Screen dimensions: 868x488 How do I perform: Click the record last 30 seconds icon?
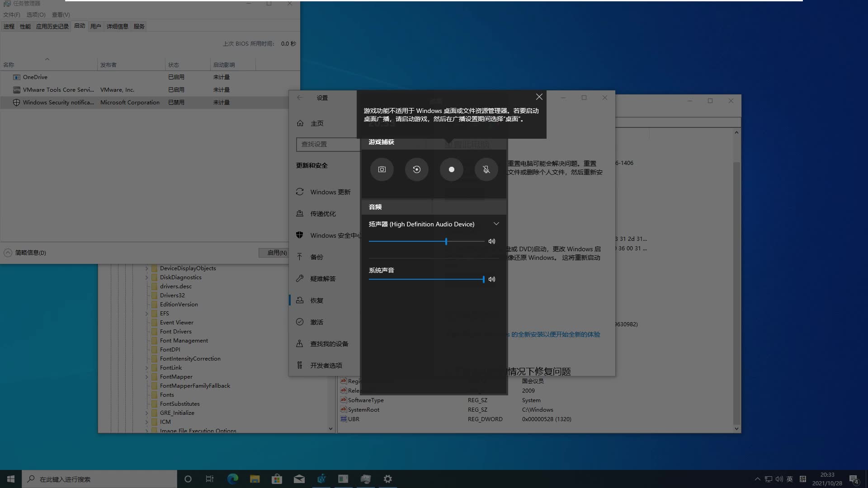coord(417,169)
